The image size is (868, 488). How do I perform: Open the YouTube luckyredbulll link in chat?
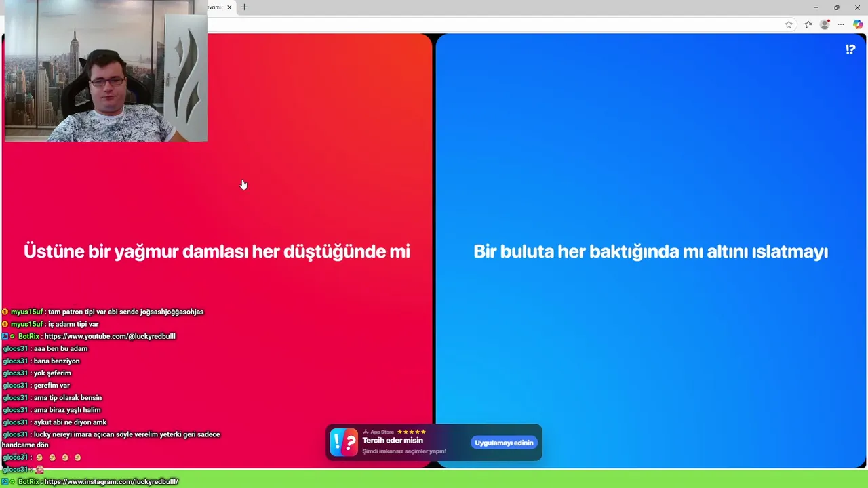110,336
